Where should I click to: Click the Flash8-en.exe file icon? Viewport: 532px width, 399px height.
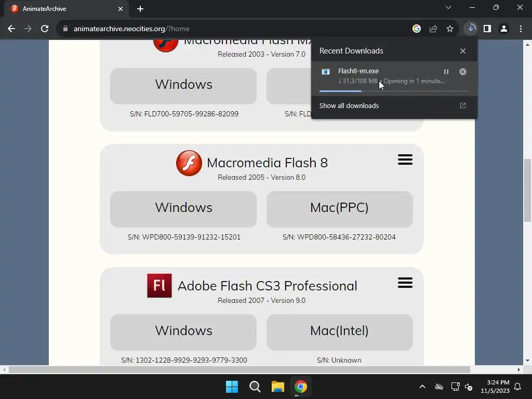tap(326, 72)
